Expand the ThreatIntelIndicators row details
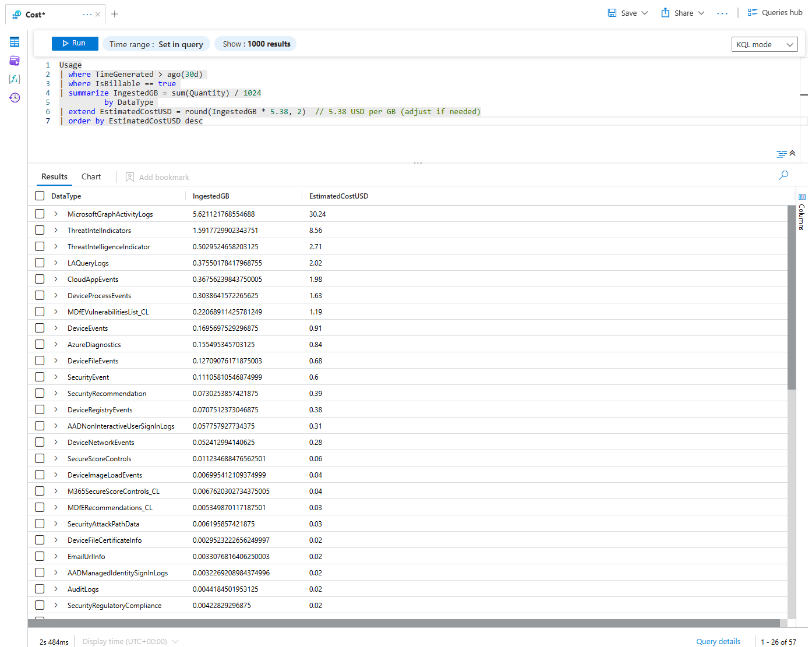 [x=55, y=230]
